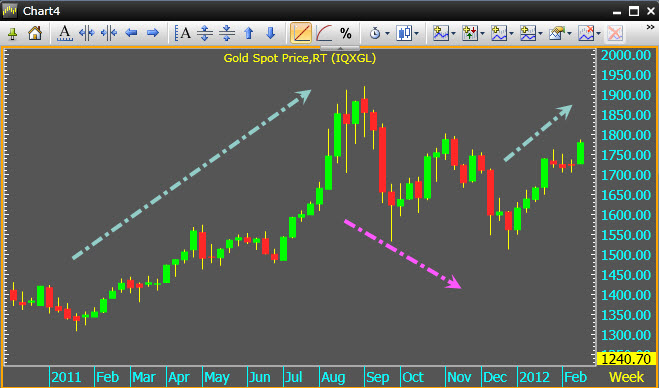Shift the chart up with blue arrow
The image size is (659, 388).
(x=249, y=33)
